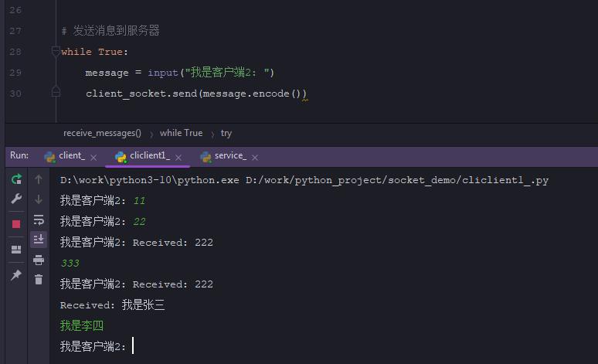Go up the stack trace
The image size is (598, 364).
pos(39,179)
